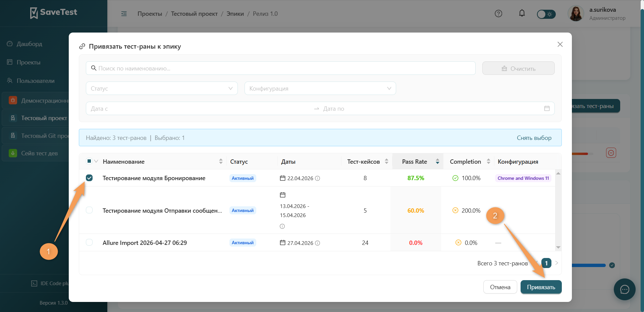Click the 87.5% pass rate value
644x312 pixels.
[x=416, y=178]
